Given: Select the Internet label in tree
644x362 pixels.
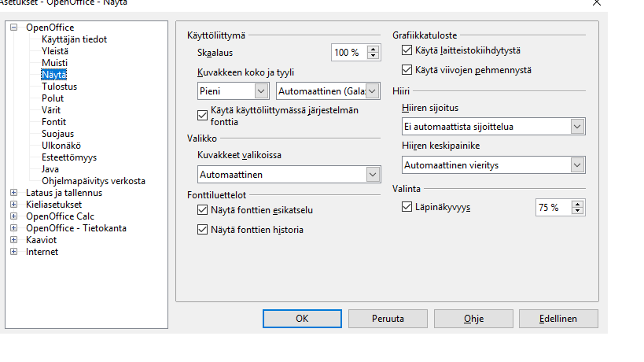Looking at the screenshot, I should 42,252.
